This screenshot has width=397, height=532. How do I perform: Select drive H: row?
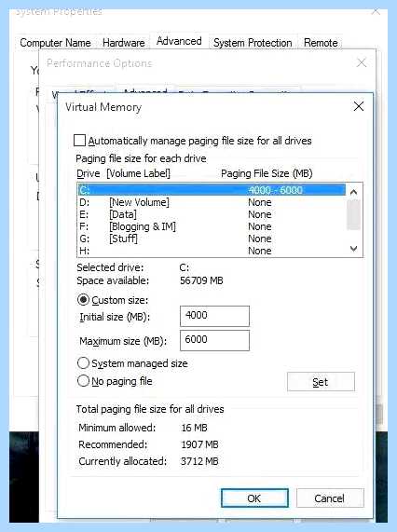click(212, 251)
